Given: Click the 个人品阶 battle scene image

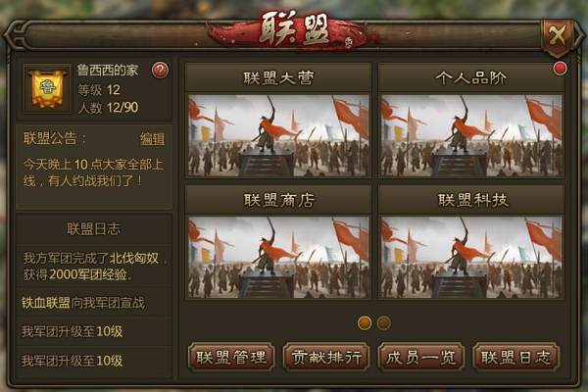Looking at the screenshot, I should point(471,135).
